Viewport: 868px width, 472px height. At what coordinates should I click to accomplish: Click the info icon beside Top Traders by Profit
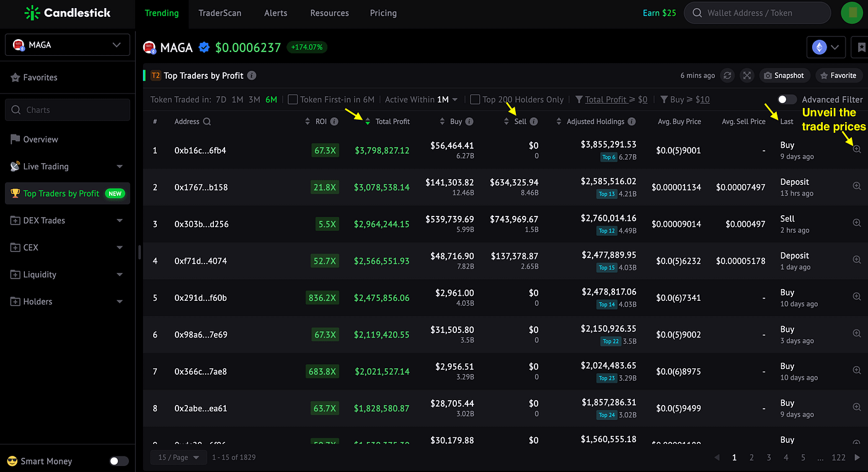point(252,76)
